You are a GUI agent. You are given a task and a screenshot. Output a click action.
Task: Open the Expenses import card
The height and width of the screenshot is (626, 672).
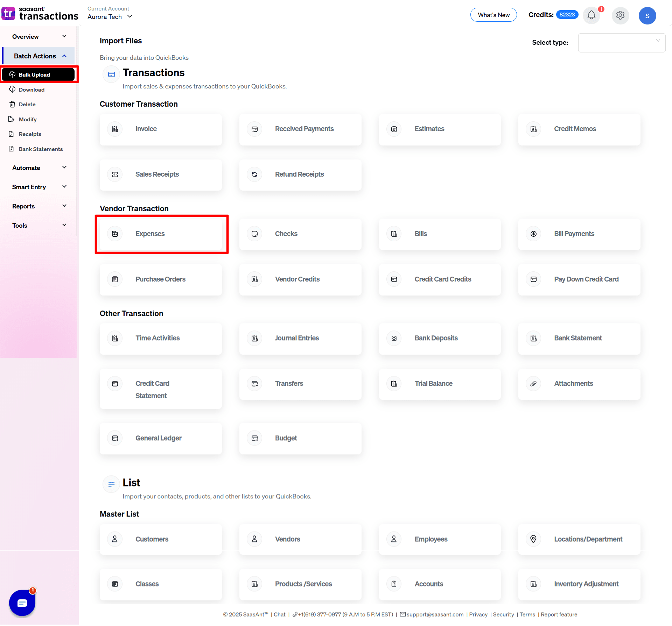(161, 234)
